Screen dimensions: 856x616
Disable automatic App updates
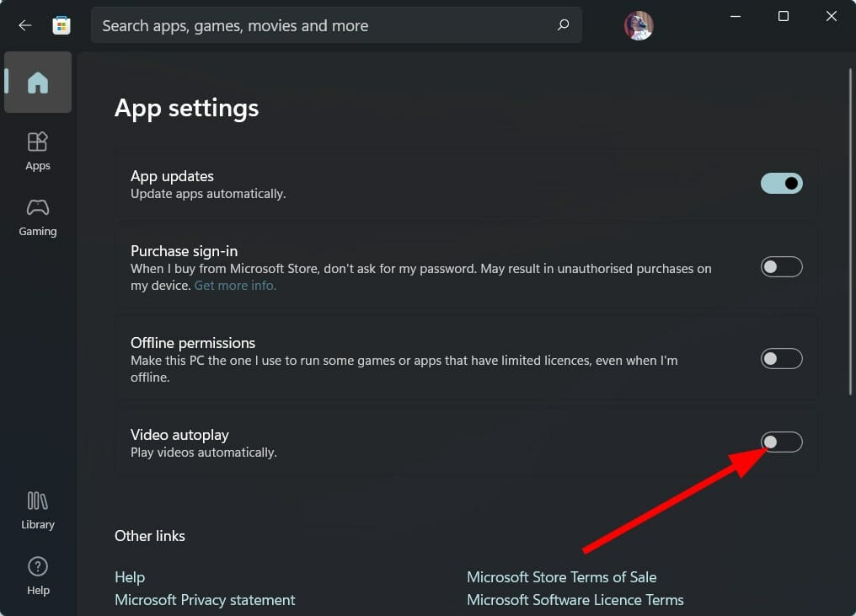[781, 183]
